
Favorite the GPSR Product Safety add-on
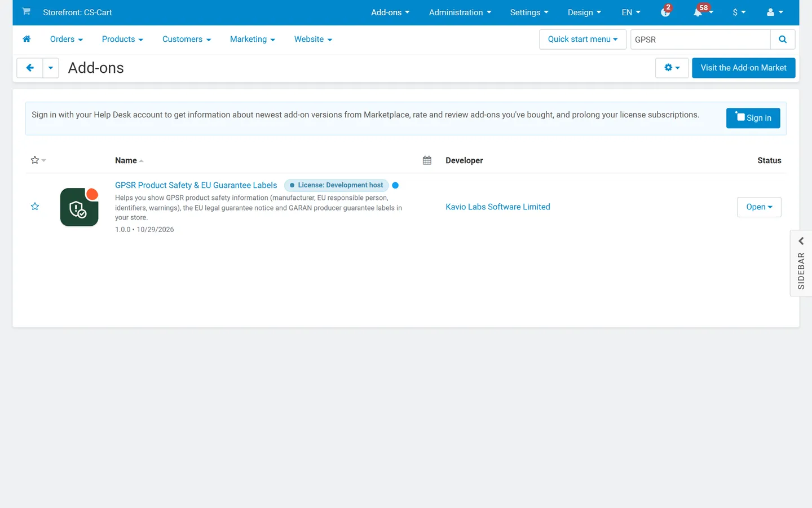pos(35,207)
